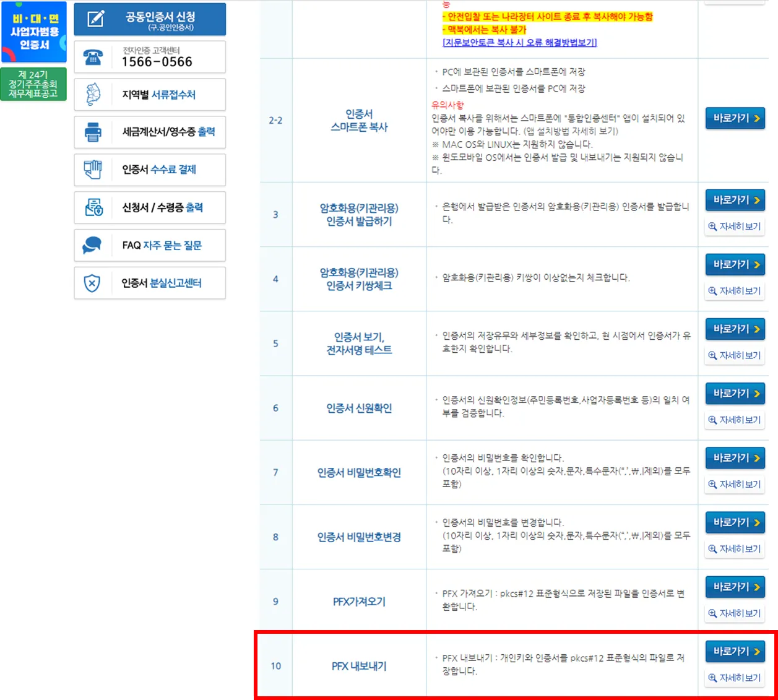Viewport: 778px width, 700px height.
Task: Click 자세히보기 text in row 6
Action: coord(740,420)
